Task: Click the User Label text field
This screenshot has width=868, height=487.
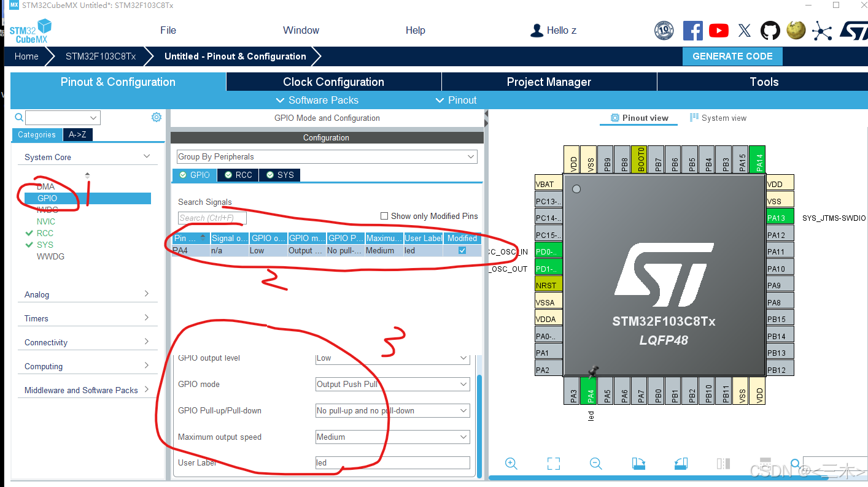Action: coord(393,463)
